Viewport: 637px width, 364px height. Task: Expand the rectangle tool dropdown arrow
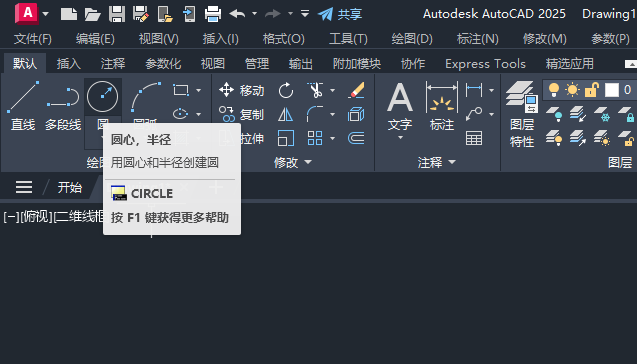pyautogui.click(x=198, y=90)
